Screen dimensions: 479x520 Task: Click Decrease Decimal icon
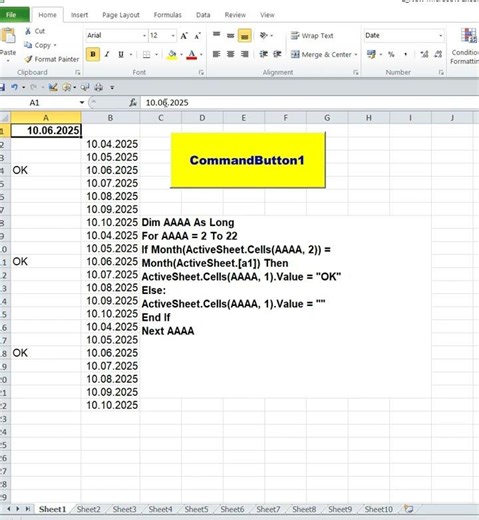point(438,54)
